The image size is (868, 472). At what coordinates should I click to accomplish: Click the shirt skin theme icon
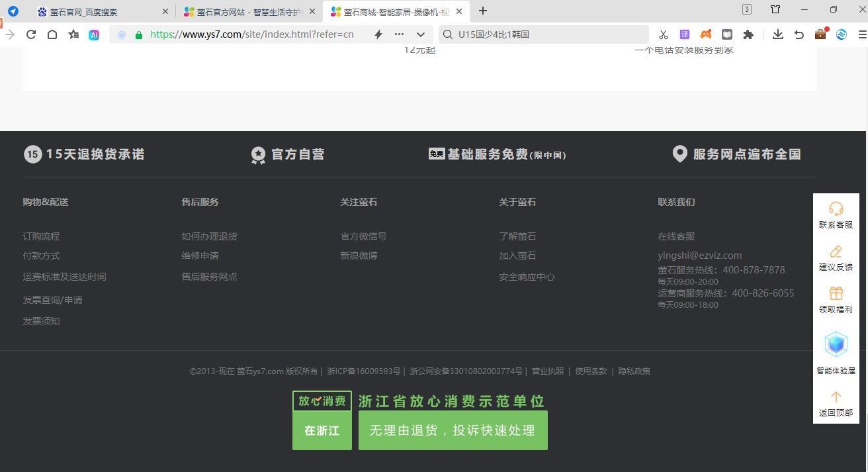click(x=775, y=9)
